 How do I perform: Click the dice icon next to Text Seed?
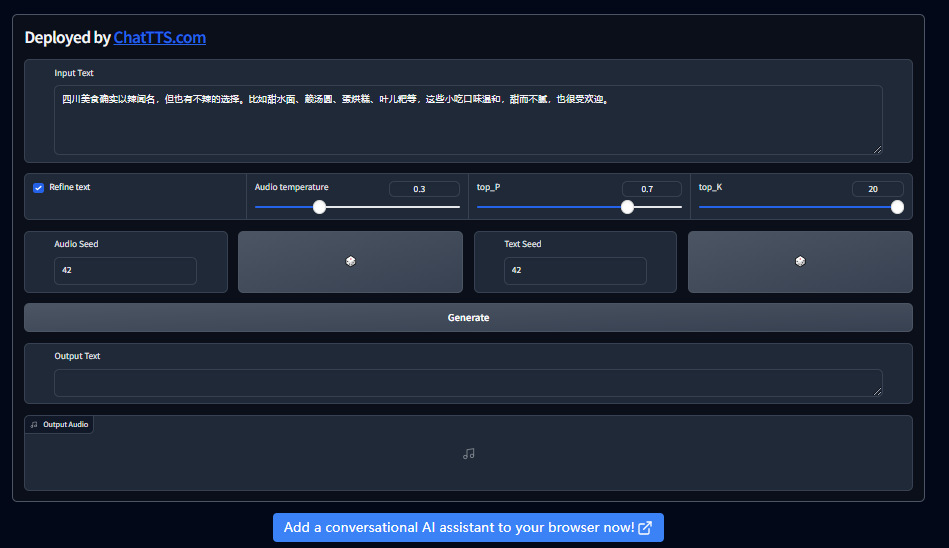point(800,261)
